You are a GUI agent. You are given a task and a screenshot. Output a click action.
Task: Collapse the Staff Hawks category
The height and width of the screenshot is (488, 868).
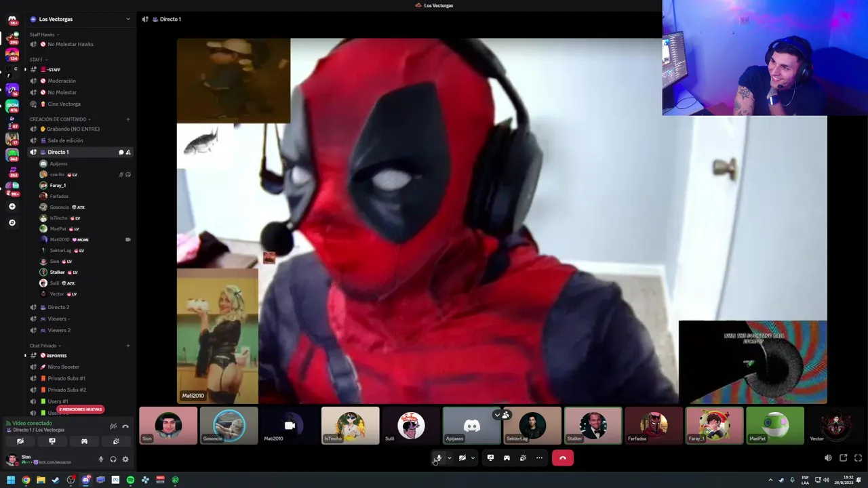44,35
